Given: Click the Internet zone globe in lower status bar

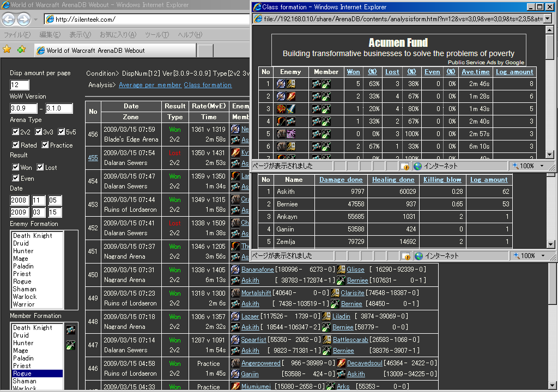Looking at the screenshot, I should [419, 256].
